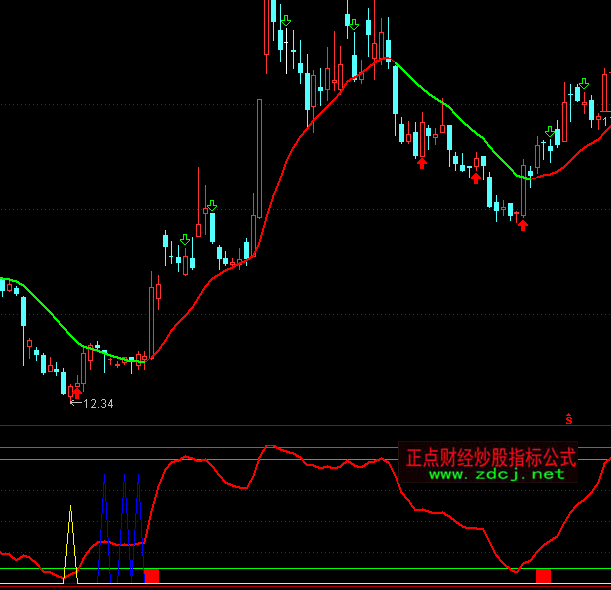Click the topmost-left green sell arrow
The width and height of the screenshot is (611, 590).
[286, 21]
